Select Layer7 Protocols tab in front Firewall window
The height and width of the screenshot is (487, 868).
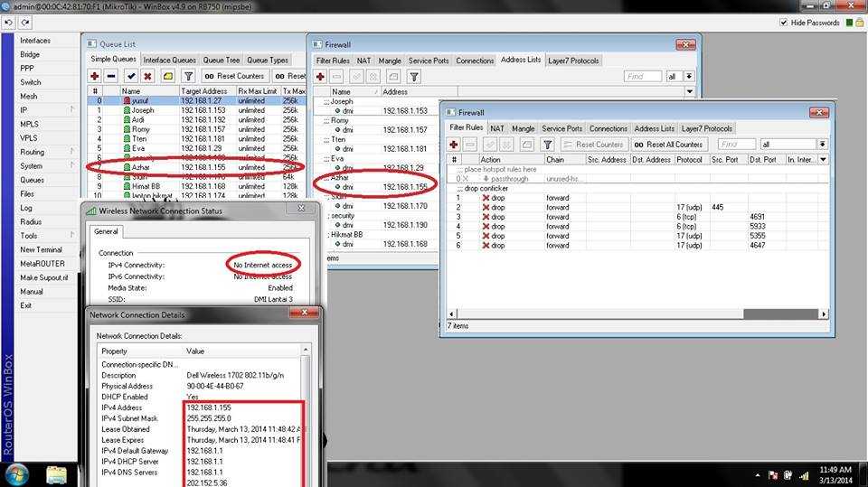point(706,128)
